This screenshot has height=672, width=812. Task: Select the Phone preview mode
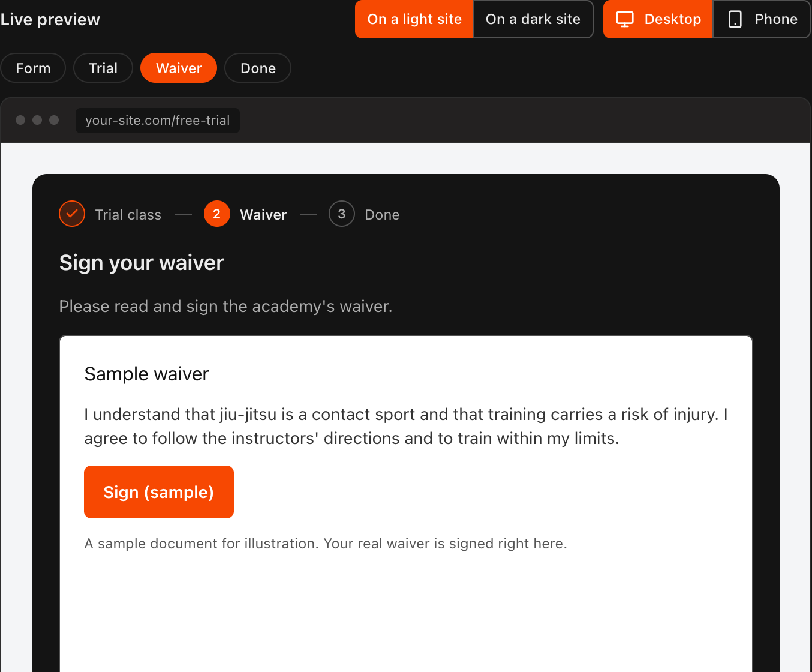point(762,19)
